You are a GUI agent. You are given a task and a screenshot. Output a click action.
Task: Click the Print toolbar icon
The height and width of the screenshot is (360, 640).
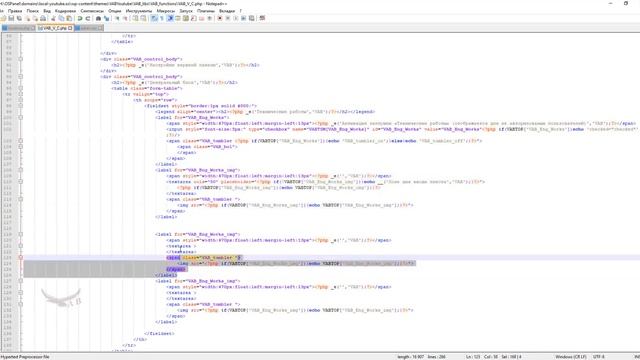(x=43, y=18)
